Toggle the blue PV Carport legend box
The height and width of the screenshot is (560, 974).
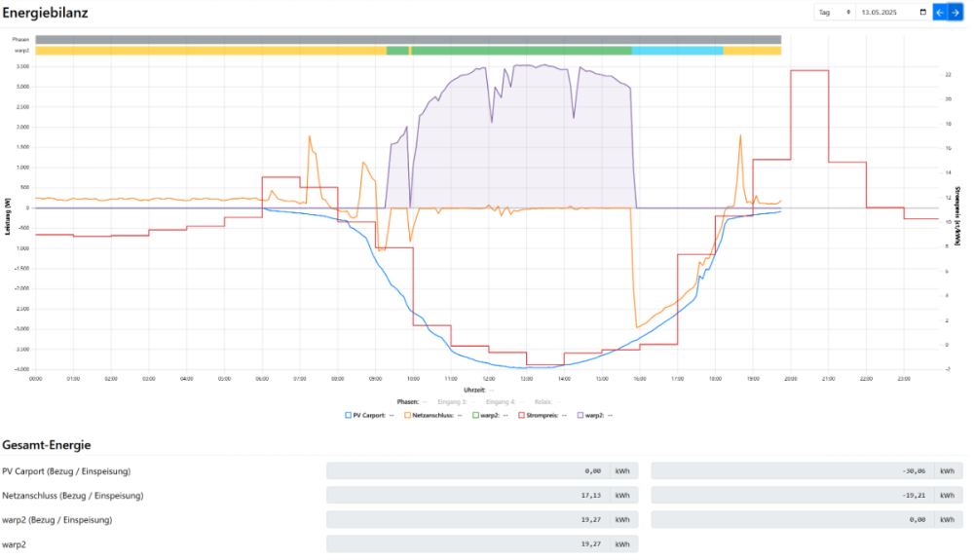click(x=349, y=415)
